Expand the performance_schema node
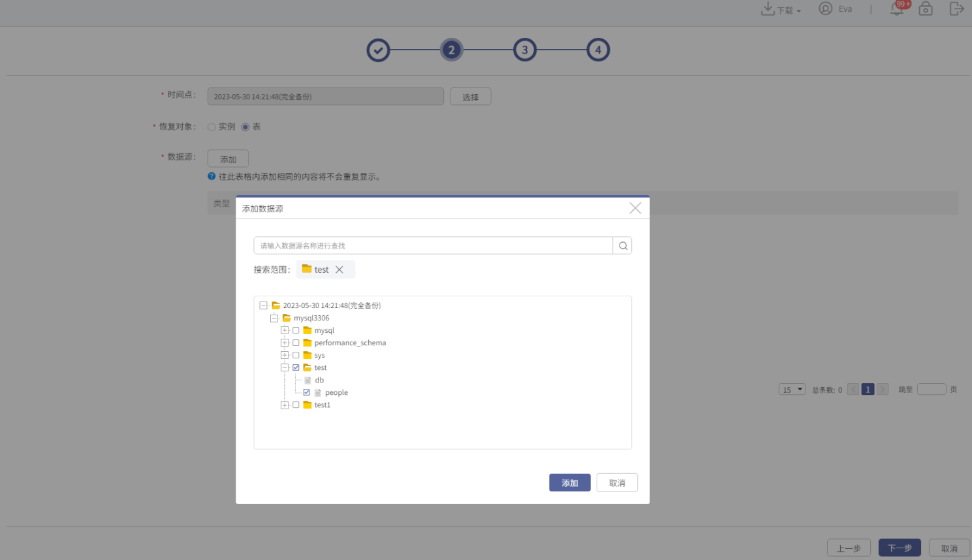Image resolution: width=972 pixels, height=560 pixels. [x=285, y=343]
